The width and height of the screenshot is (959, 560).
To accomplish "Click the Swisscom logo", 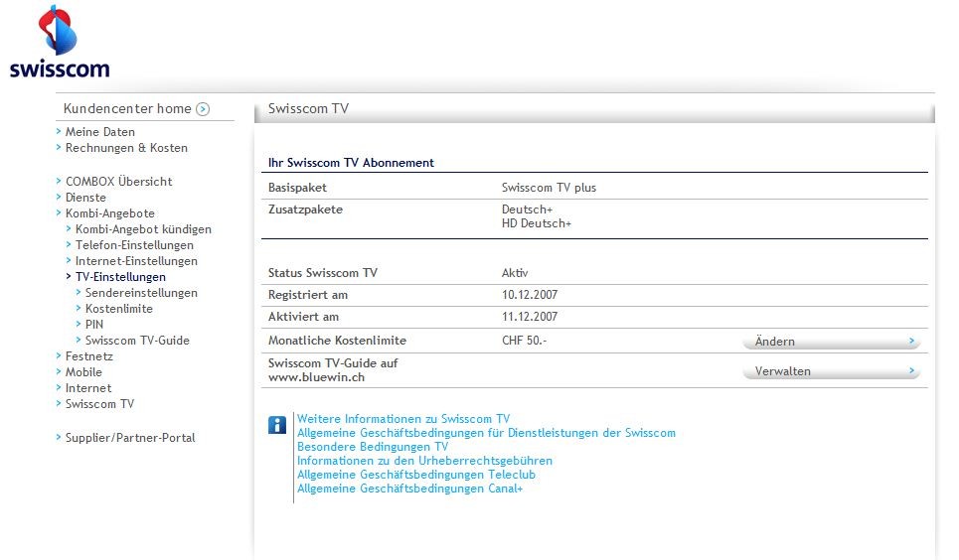I will coord(60,43).
